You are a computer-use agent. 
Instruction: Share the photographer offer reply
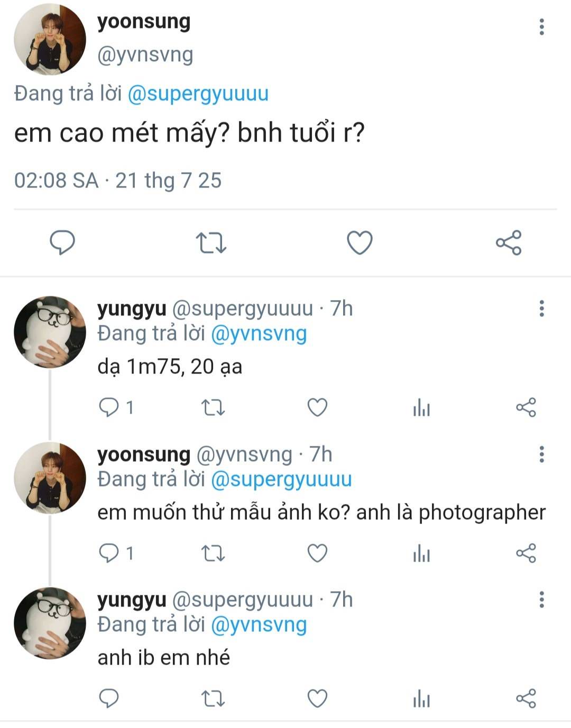[526, 553]
